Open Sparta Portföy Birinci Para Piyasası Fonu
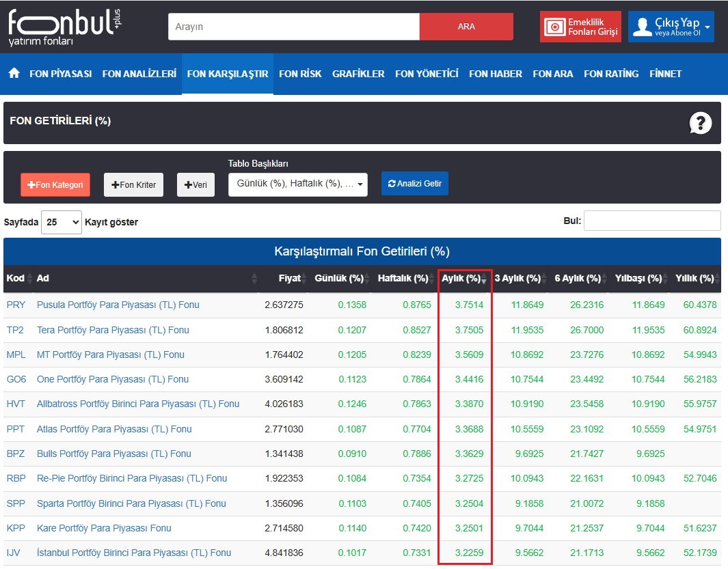Viewport: 728px width, 569px height. 131,503
